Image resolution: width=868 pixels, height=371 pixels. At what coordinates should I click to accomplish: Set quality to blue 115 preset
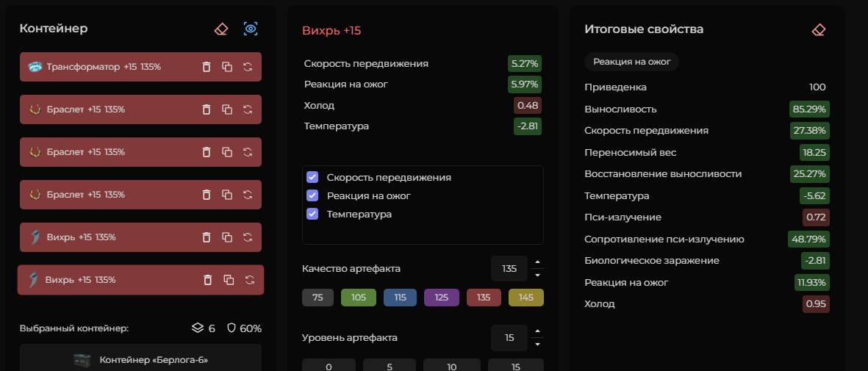[401, 298]
